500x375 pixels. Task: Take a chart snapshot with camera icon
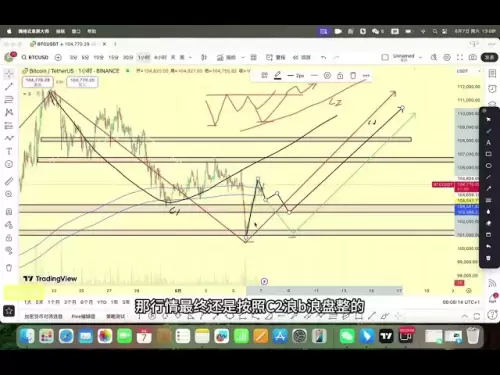(473, 57)
